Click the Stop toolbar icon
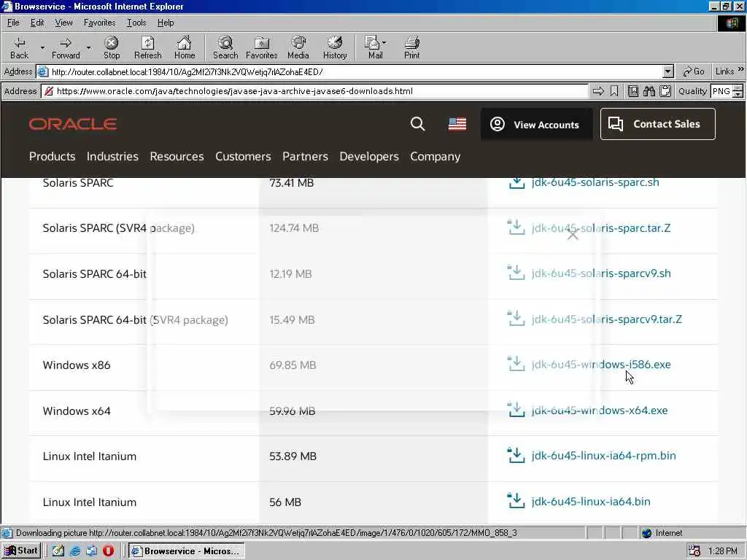The height and width of the screenshot is (560, 747). (112, 47)
